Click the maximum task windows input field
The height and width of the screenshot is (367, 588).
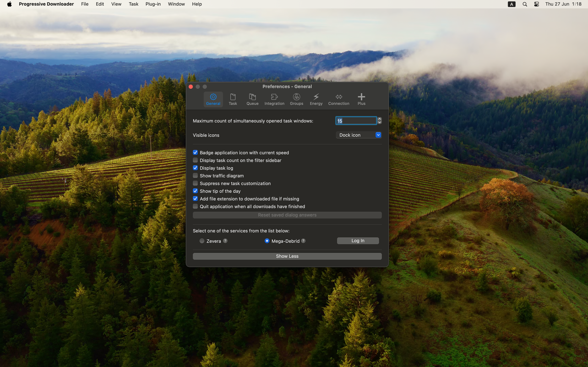(x=356, y=121)
